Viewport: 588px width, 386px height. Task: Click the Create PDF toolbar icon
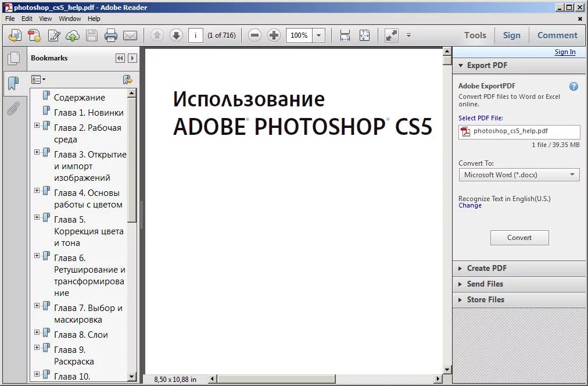[34, 35]
